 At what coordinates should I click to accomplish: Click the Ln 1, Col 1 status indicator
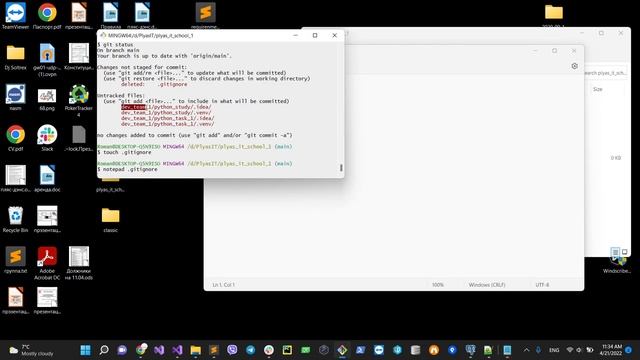click(x=223, y=285)
